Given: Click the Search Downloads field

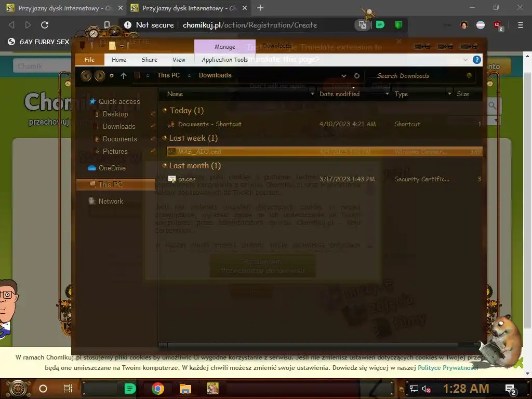Looking at the screenshot, I should point(421,76).
